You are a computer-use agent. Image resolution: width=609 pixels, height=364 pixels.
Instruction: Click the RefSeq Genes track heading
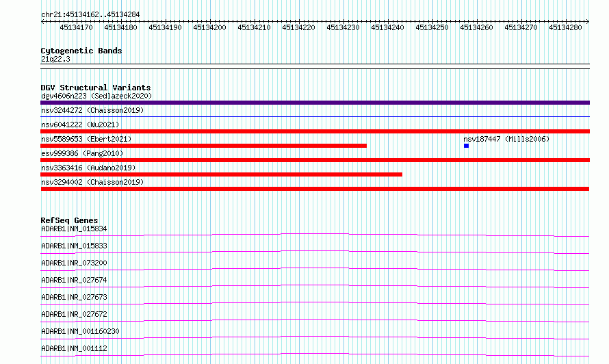point(69,220)
